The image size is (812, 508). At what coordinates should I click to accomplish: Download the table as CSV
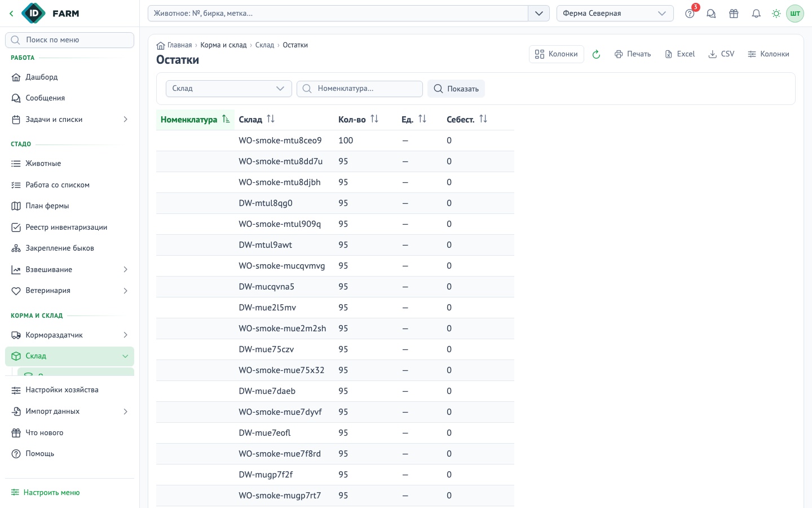[x=721, y=54]
